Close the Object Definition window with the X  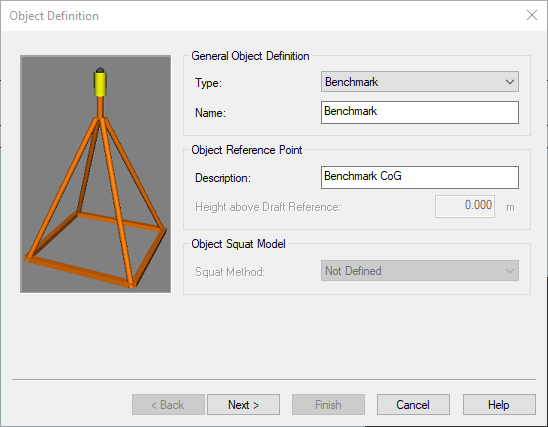pyautogui.click(x=532, y=15)
